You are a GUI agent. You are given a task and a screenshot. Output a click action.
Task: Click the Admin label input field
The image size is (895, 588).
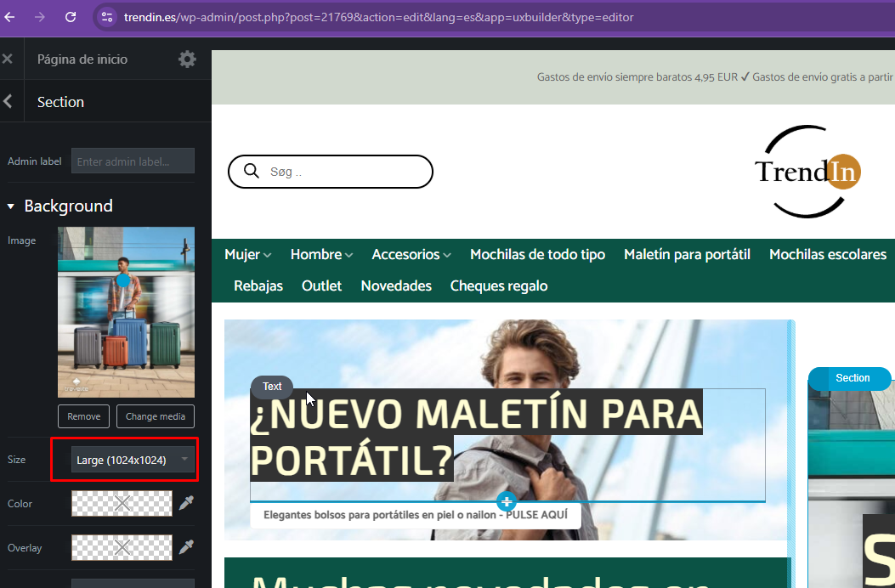[133, 161]
